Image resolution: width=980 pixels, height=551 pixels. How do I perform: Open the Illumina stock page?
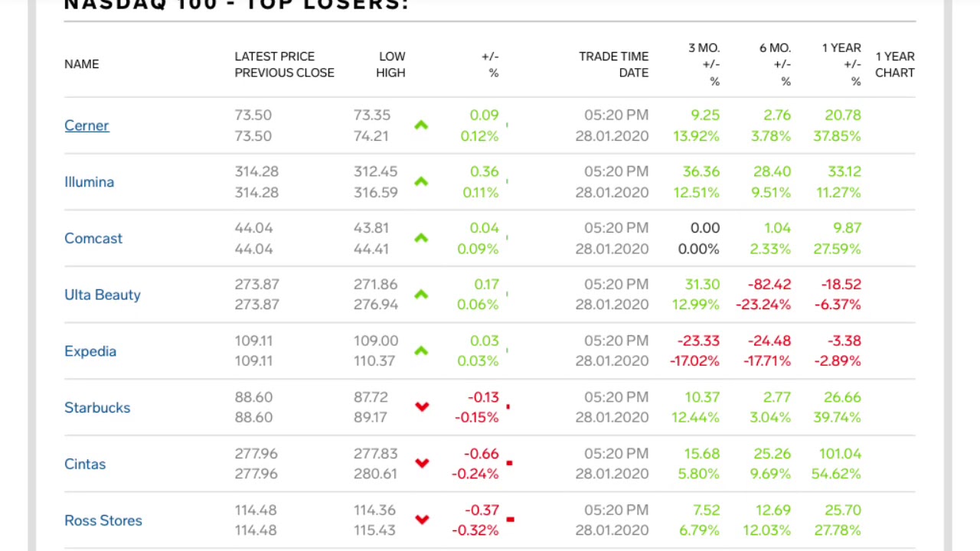pyautogui.click(x=89, y=182)
